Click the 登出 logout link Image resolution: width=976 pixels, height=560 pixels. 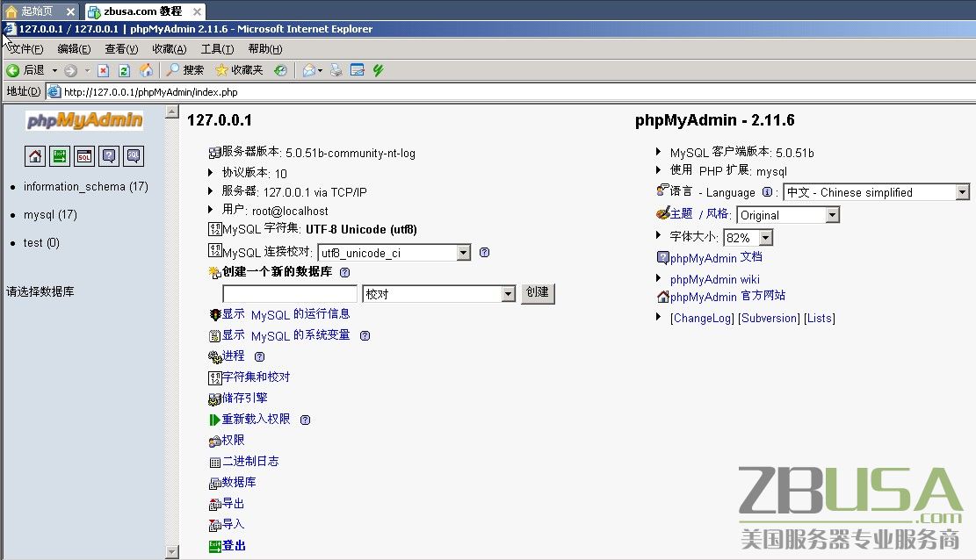coord(234,545)
